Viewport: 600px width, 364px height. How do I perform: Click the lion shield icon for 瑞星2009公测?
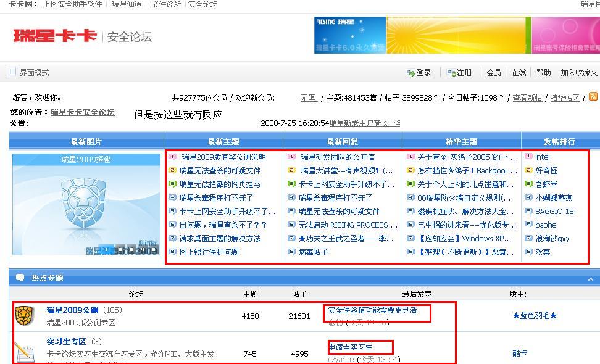click(24, 316)
